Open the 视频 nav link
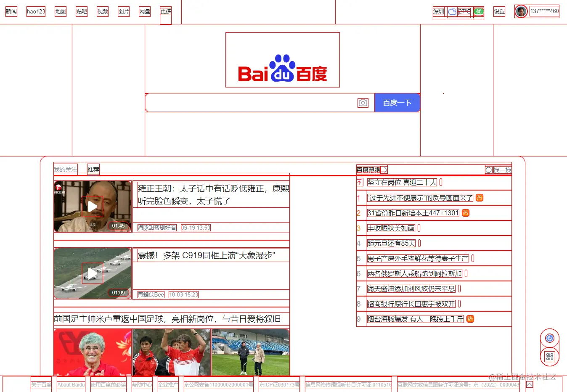Image resolution: width=567 pixels, height=392 pixels. pos(103,11)
